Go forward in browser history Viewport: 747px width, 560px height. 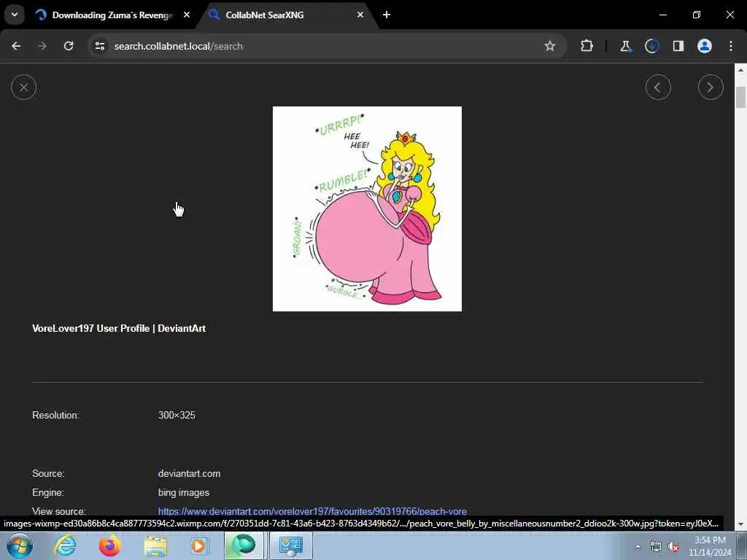[x=42, y=46]
